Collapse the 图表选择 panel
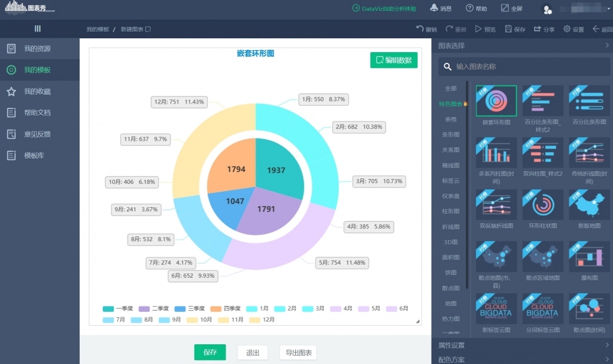The image size is (613, 364). (606, 45)
